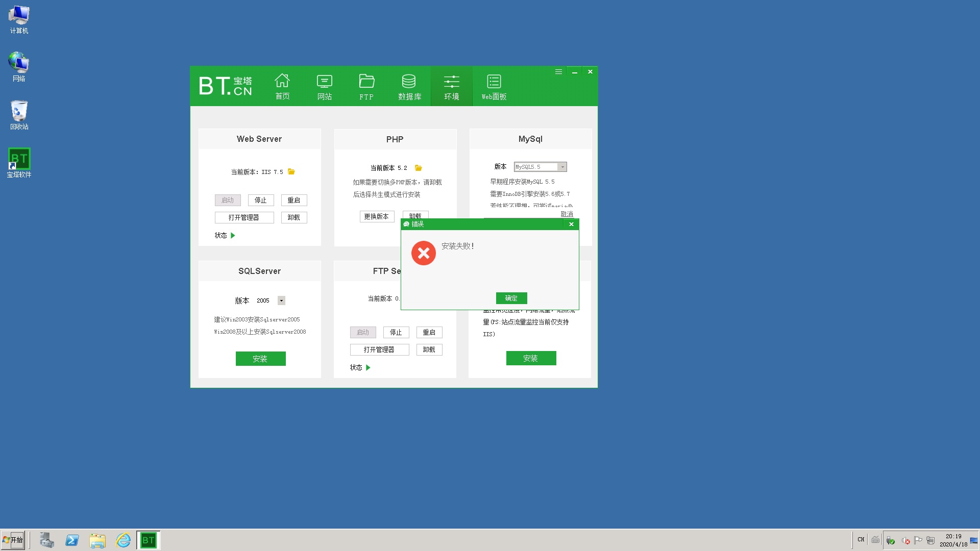Click the 早期程序安装MySQL 5.5 hint text
Image resolution: width=980 pixels, height=551 pixels.
click(x=522, y=182)
